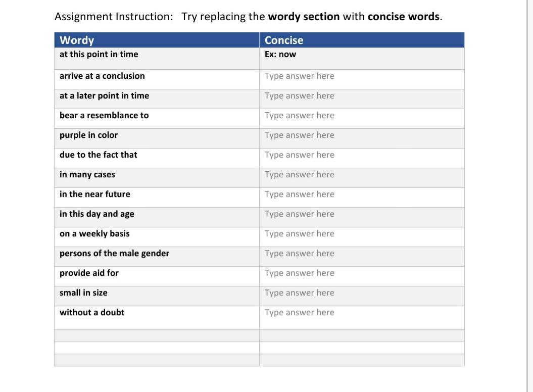Click the answer field for 'without a doubt'

[362, 318]
